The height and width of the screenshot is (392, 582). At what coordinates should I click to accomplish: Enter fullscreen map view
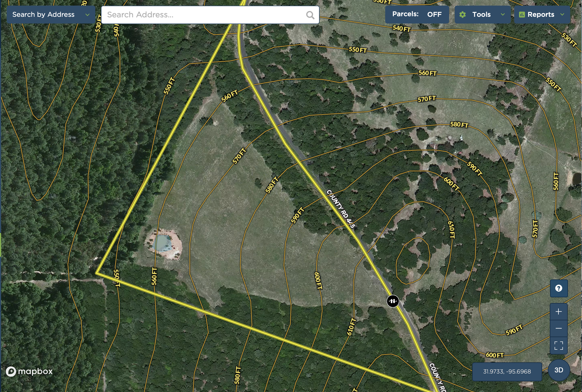(x=558, y=345)
